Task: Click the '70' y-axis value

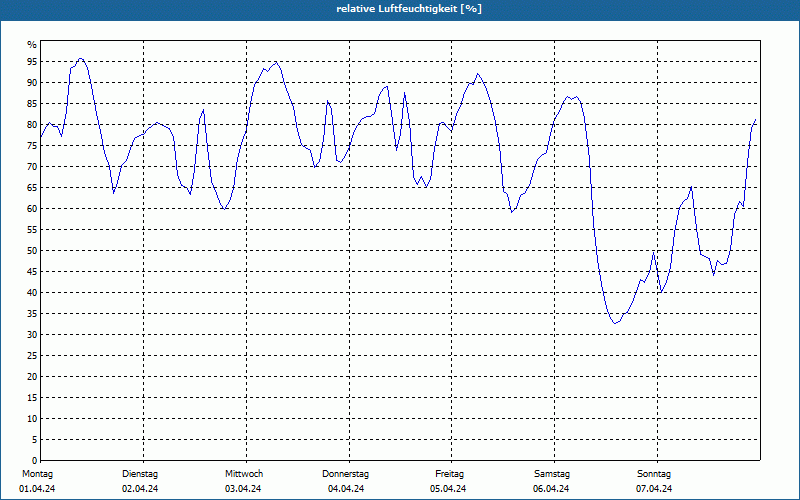Action: pos(32,167)
